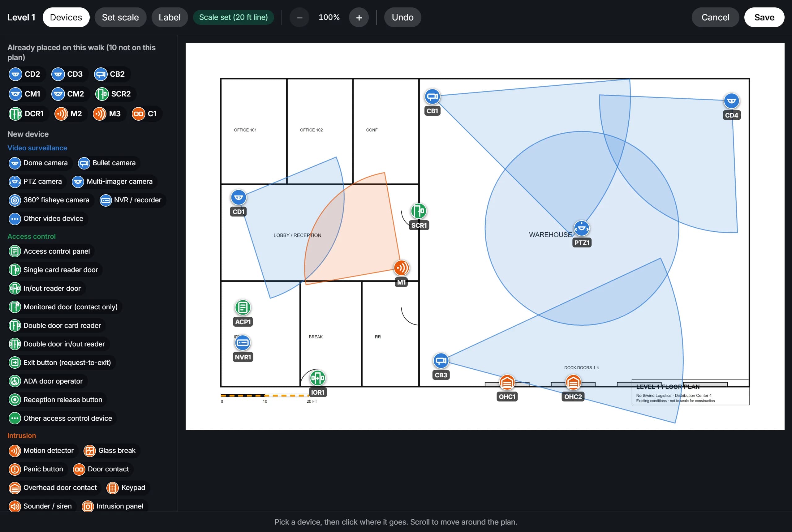Screen dimensions: 792x532
Task: Select the CB1 bullet camera marker
Action: tap(432, 97)
